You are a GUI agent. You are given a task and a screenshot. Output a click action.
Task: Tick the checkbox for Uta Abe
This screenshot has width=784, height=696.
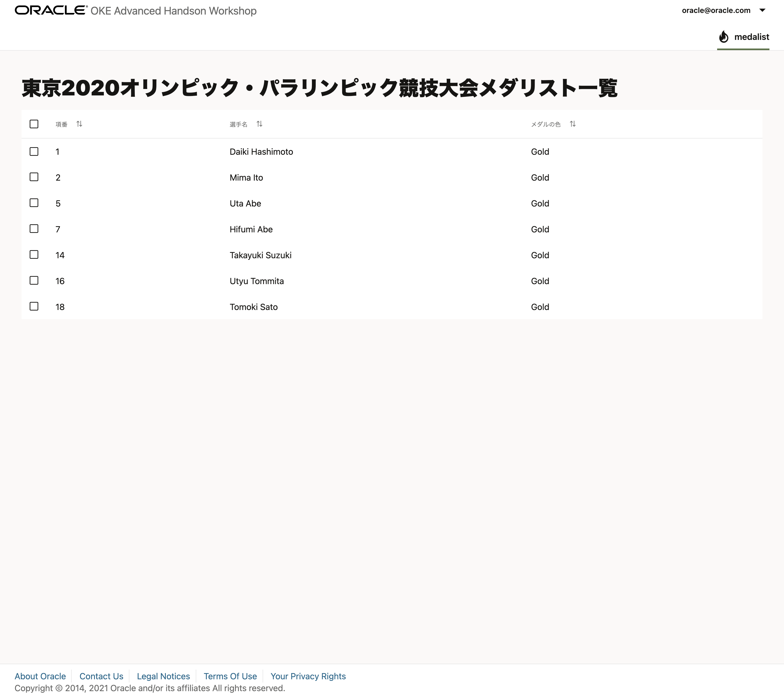coord(34,203)
